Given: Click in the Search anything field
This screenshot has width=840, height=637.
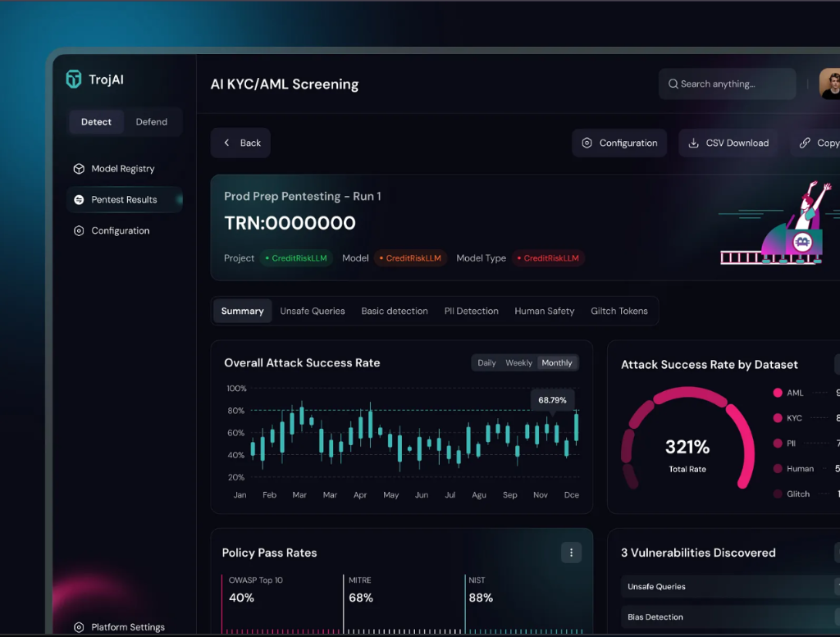Looking at the screenshot, I should (727, 84).
